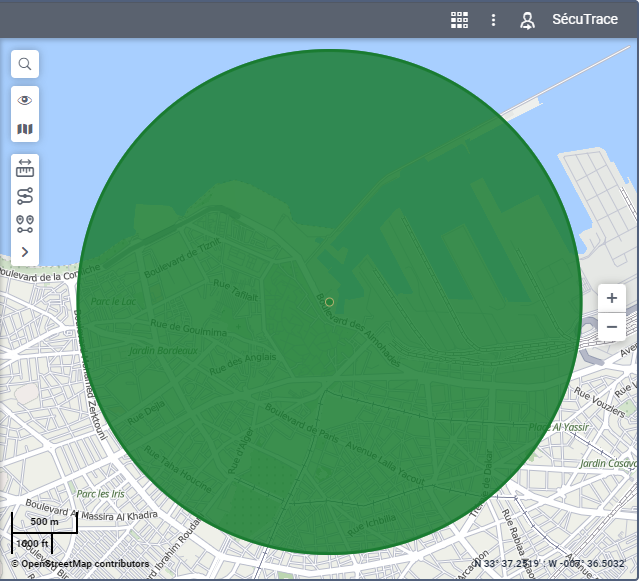Click the user account icon
Viewport: 639px width, 581px height.
click(528, 20)
